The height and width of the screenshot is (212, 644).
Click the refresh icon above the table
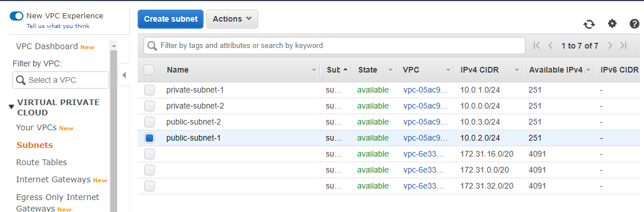pos(589,24)
